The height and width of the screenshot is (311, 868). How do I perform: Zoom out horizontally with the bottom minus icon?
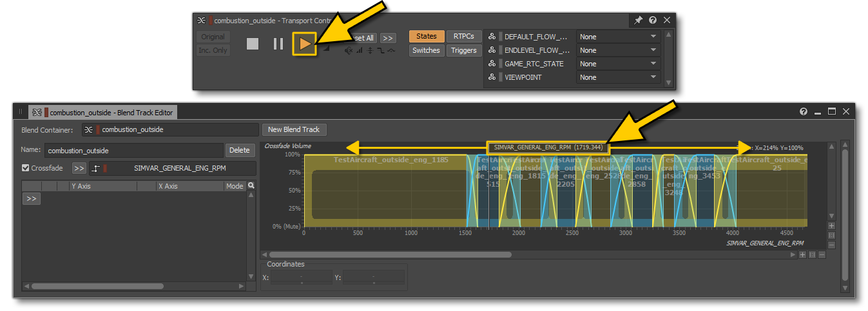point(822,254)
